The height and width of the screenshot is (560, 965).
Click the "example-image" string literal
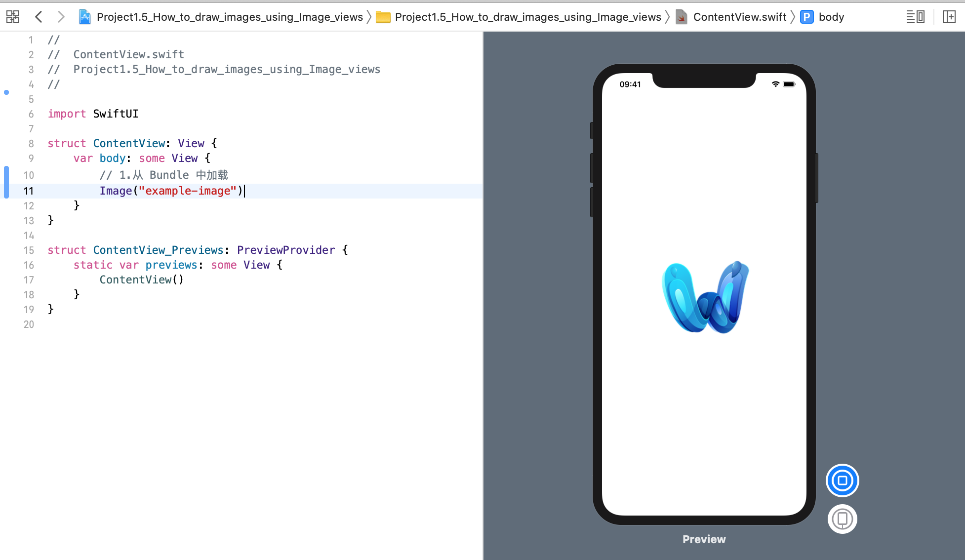tap(188, 191)
